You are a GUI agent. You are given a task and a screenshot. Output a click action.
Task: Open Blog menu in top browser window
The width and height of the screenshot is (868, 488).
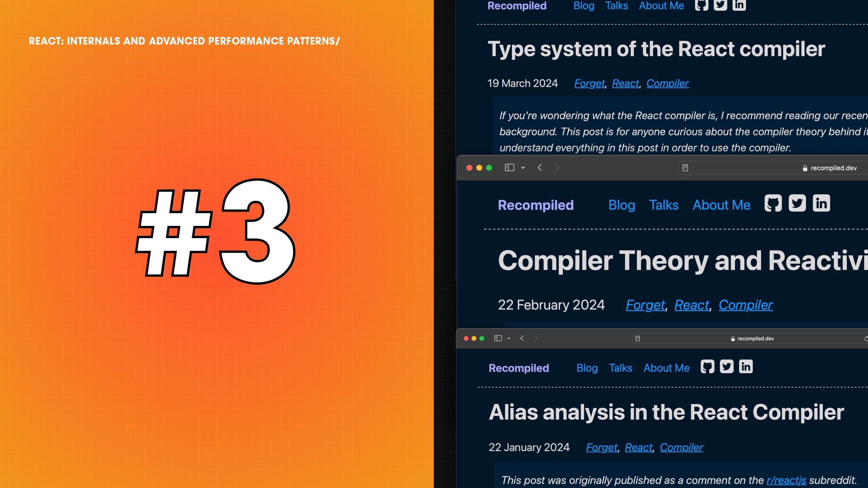click(584, 6)
